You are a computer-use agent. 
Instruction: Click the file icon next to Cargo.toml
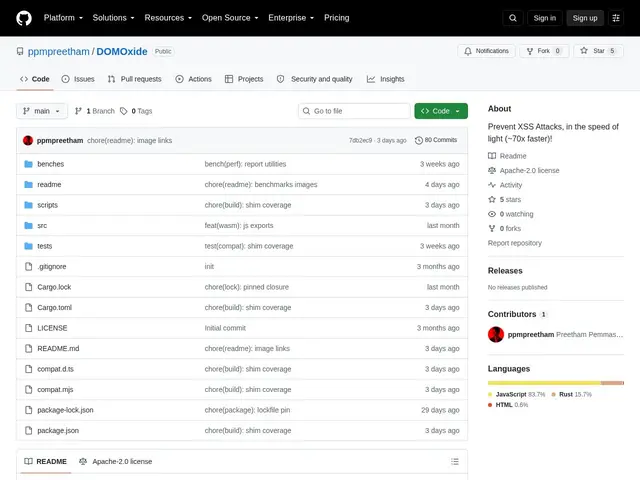[28, 307]
